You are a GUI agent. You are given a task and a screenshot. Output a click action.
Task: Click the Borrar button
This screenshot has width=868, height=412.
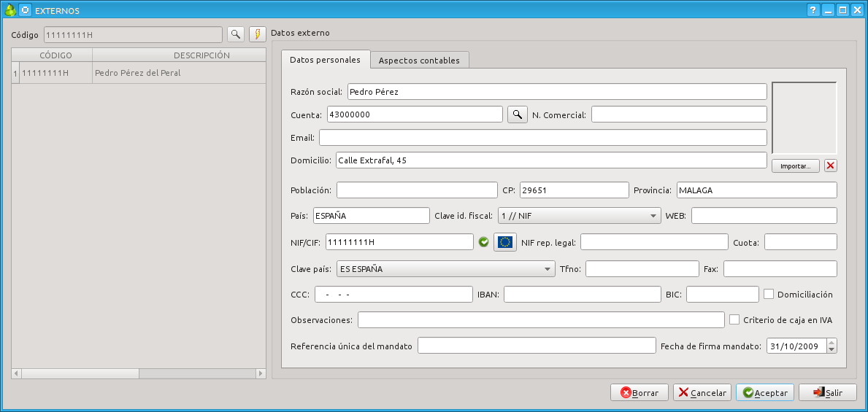point(640,392)
